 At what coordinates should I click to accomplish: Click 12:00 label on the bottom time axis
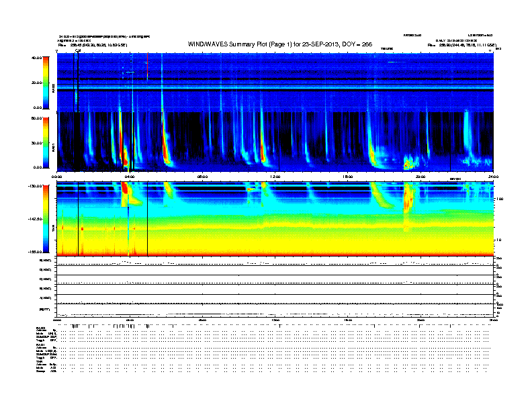[275, 320]
